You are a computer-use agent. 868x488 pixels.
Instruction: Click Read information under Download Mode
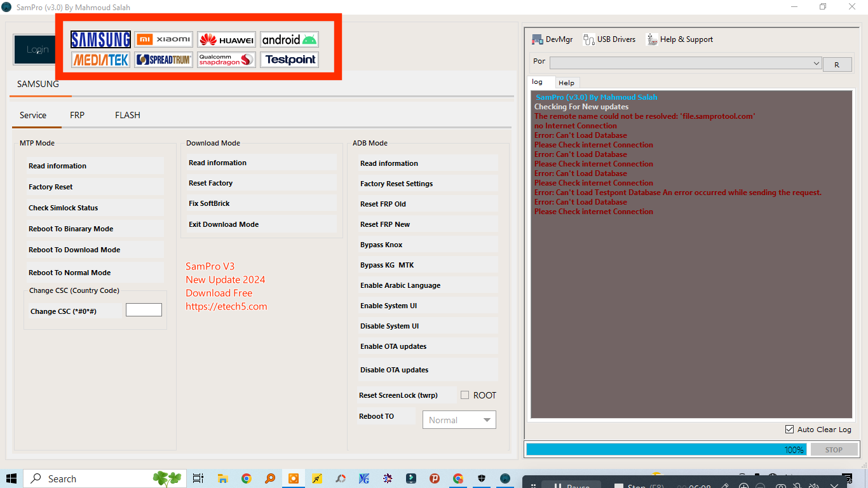261,163
